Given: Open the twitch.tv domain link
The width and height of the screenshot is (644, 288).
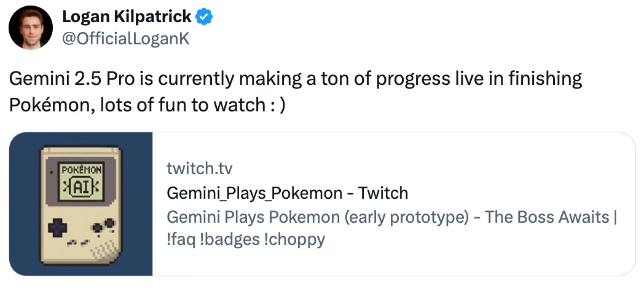Looking at the screenshot, I should pyautogui.click(x=200, y=168).
